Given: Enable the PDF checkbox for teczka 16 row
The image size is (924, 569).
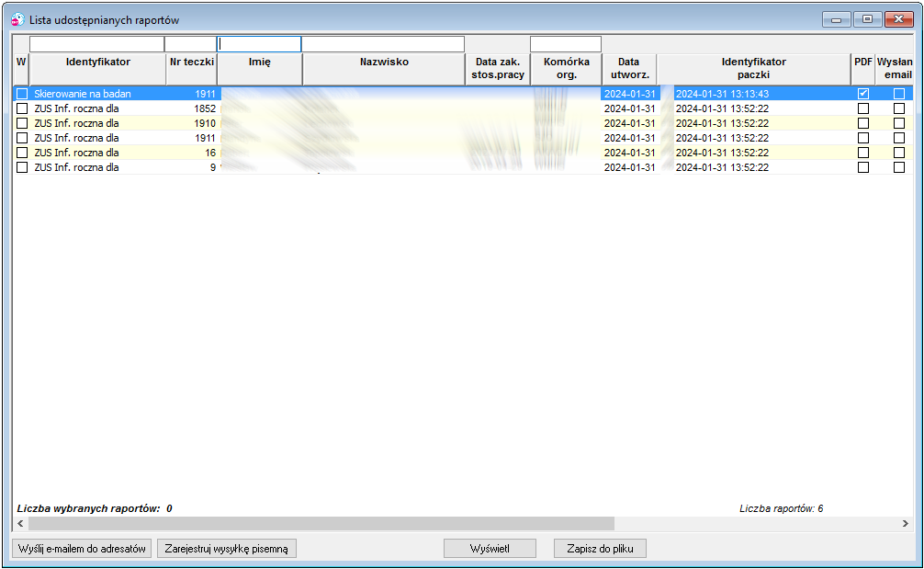Looking at the screenshot, I should [863, 153].
